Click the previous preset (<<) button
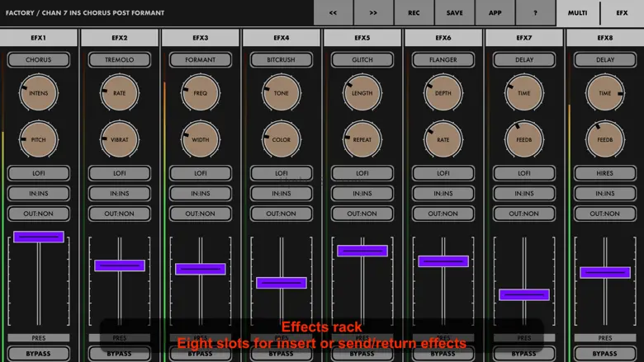 (333, 13)
